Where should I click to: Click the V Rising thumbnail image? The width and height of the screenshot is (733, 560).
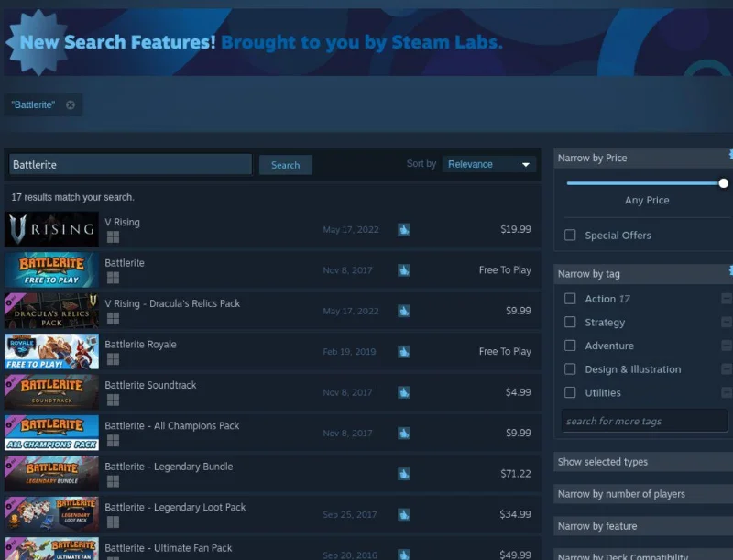[51, 229]
